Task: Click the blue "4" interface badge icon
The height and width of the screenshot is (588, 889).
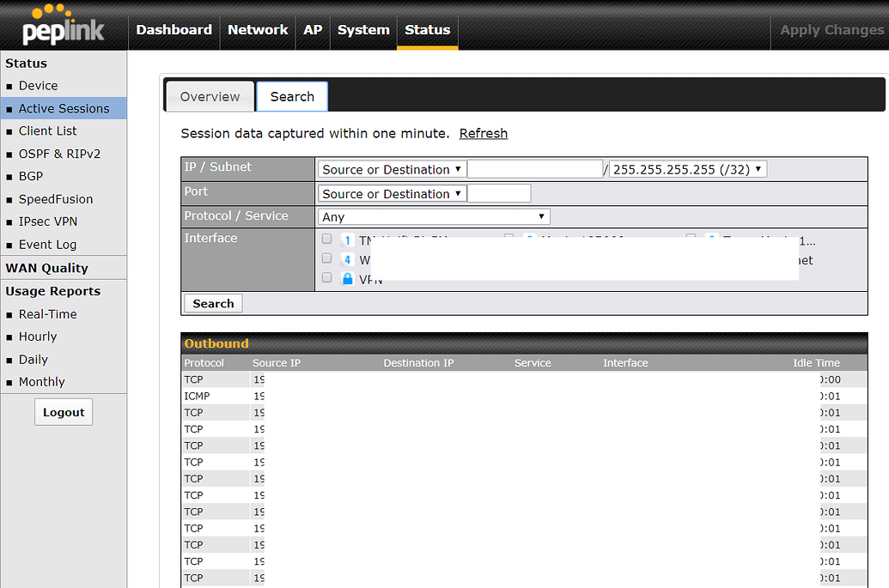Action: (347, 260)
